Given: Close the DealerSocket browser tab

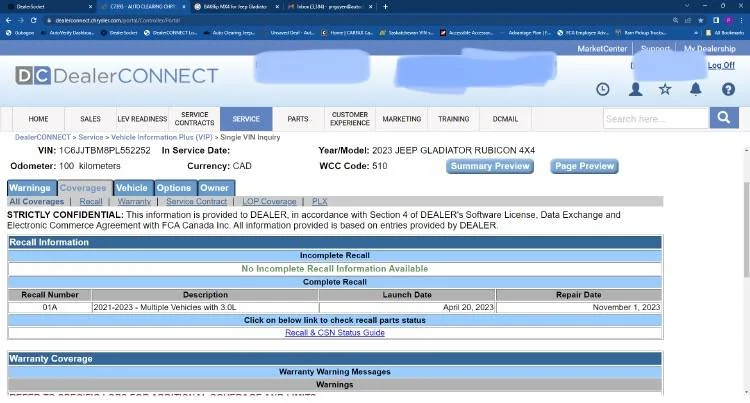Looking at the screenshot, I should click(x=90, y=7).
